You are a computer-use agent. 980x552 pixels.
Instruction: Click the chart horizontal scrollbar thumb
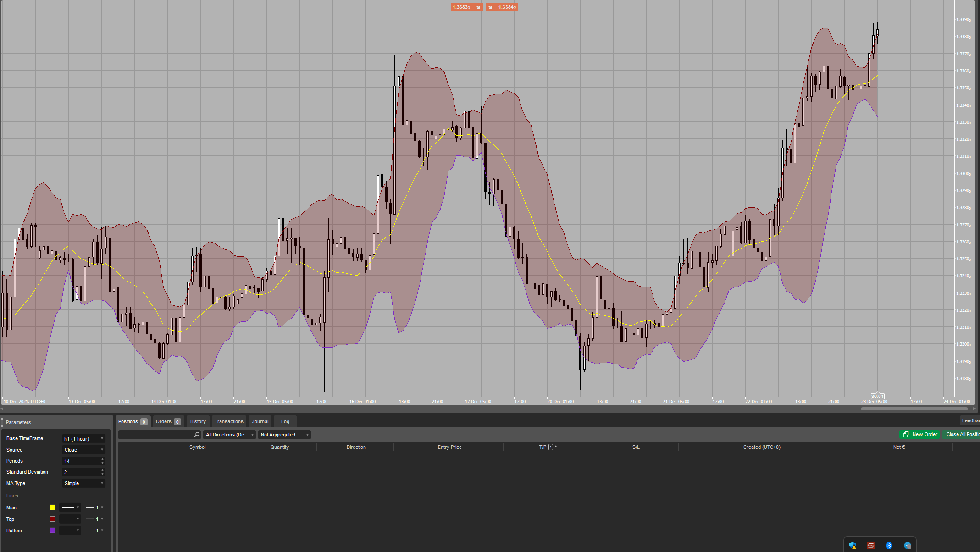(x=914, y=408)
